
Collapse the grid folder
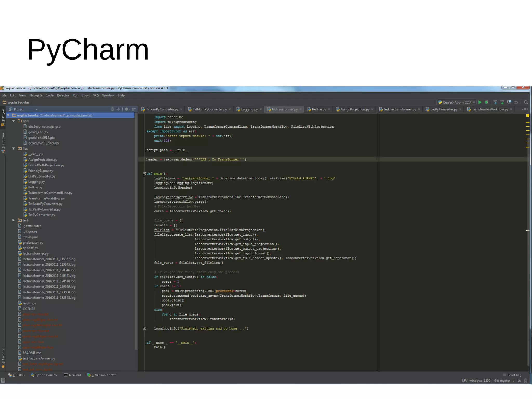click(14, 121)
